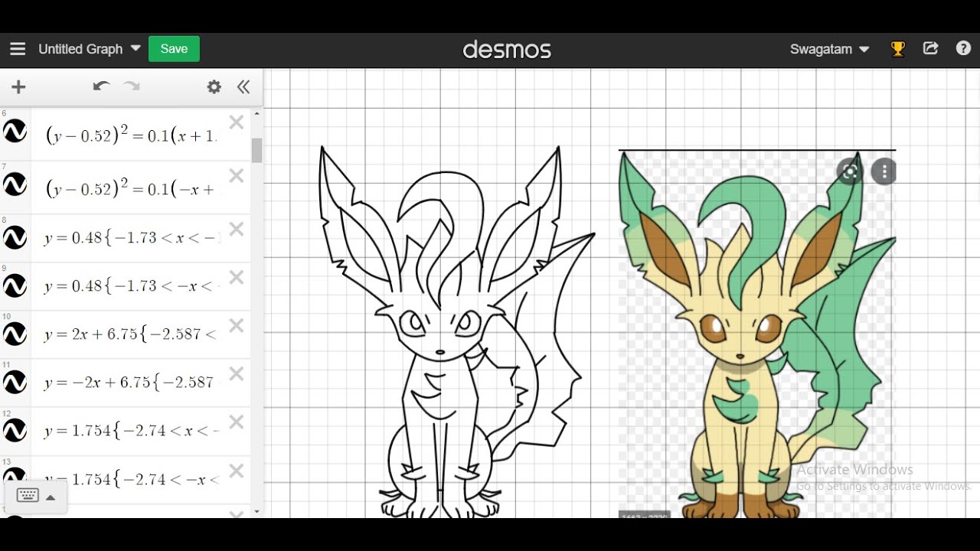This screenshot has height=551, width=980.
Task: Delete expression 13 with its X
Action: [x=237, y=470]
